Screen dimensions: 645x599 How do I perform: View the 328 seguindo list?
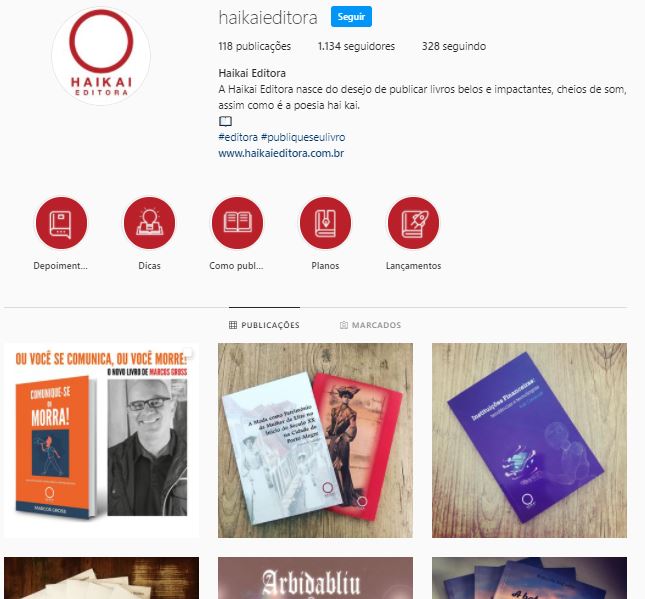coord(454,46)
